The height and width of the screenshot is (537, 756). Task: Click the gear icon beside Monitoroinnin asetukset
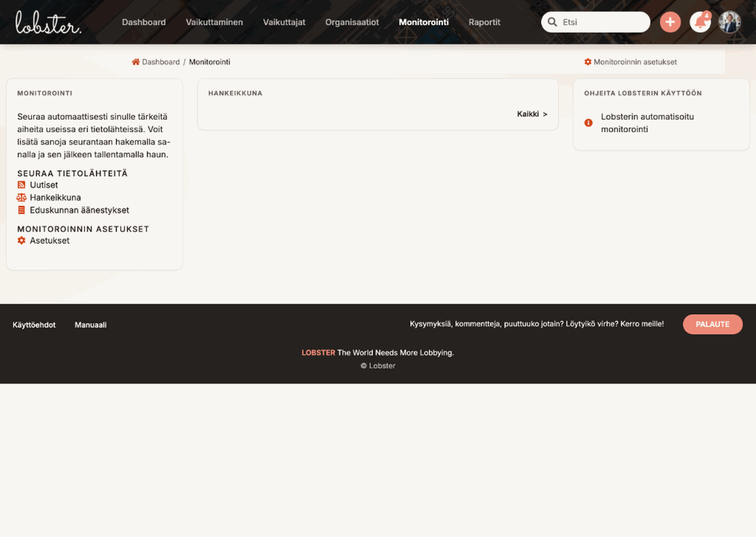point(588,62)
